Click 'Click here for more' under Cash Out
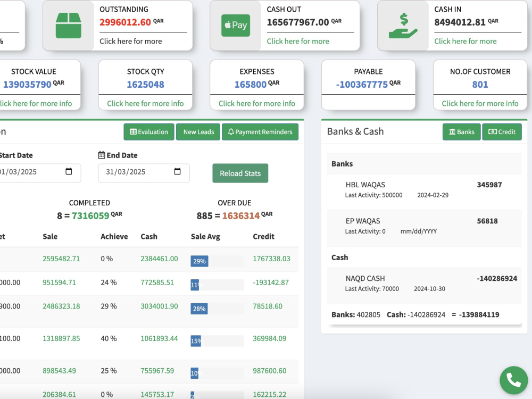 point(298,41)
